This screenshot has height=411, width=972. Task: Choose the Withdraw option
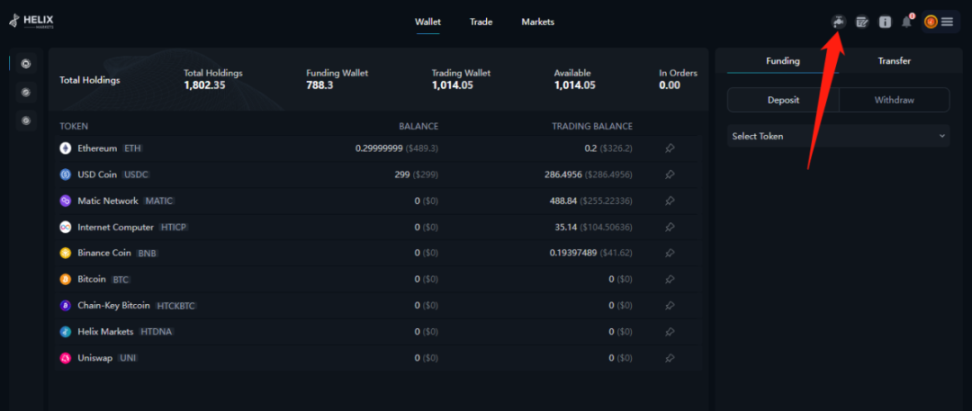895,100
